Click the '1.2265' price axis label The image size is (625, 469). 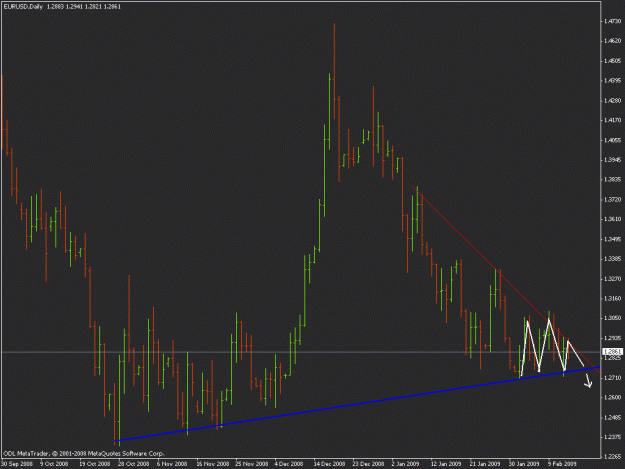612,457
